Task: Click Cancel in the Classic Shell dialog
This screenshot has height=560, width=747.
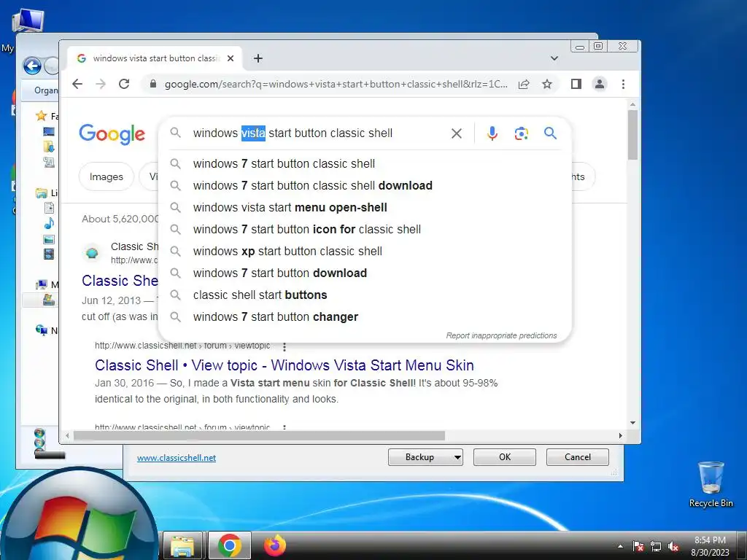Action: (578, 457)
